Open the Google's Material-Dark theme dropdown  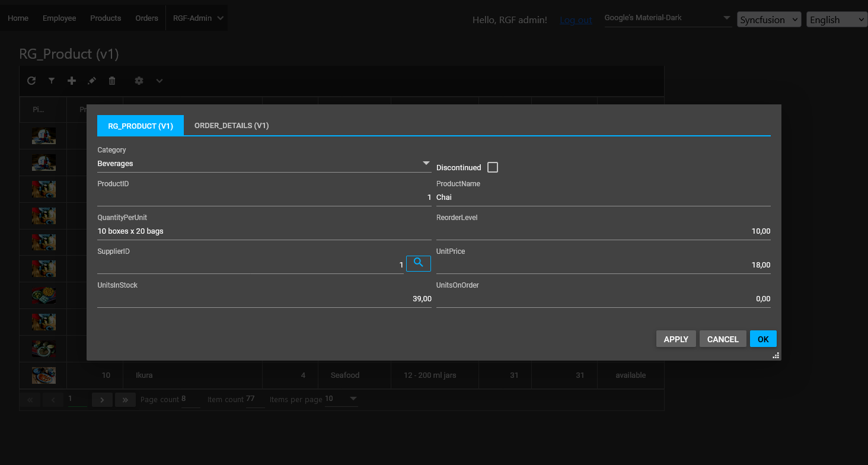coord(668,18)
